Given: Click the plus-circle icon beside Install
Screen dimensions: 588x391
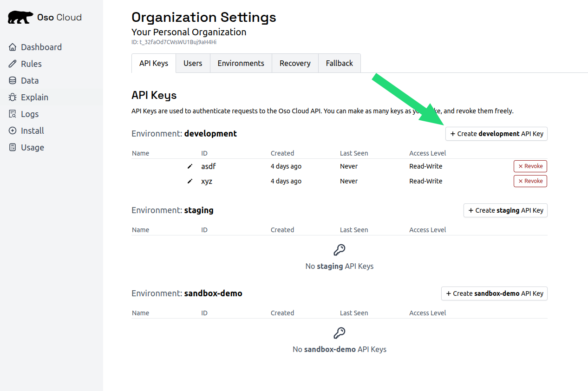Looking at the screenshot, I should [13, 130].
